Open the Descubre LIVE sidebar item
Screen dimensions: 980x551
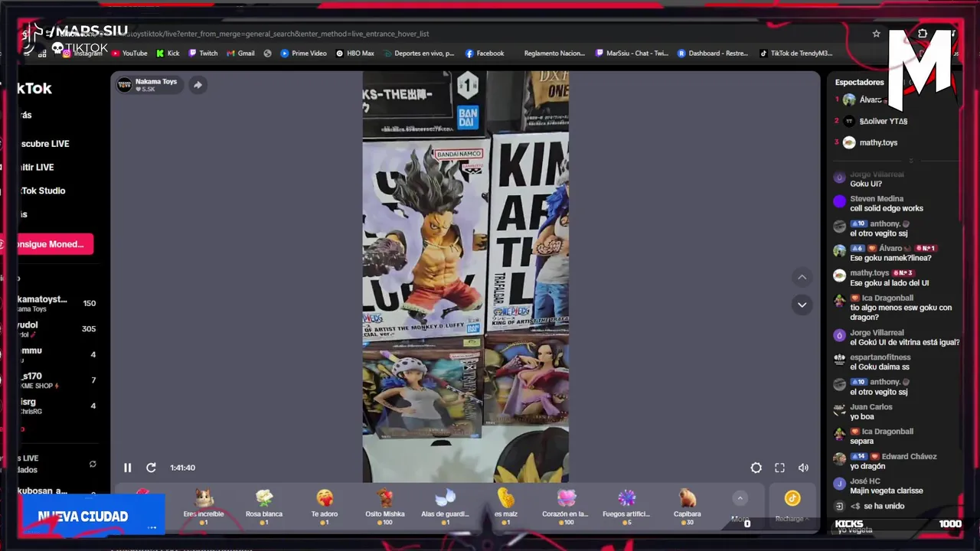click(x=44, y=144)
